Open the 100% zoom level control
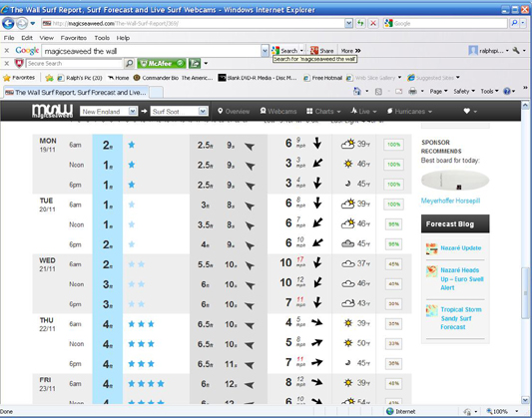532x418 pixels. (x=502, y=411)
